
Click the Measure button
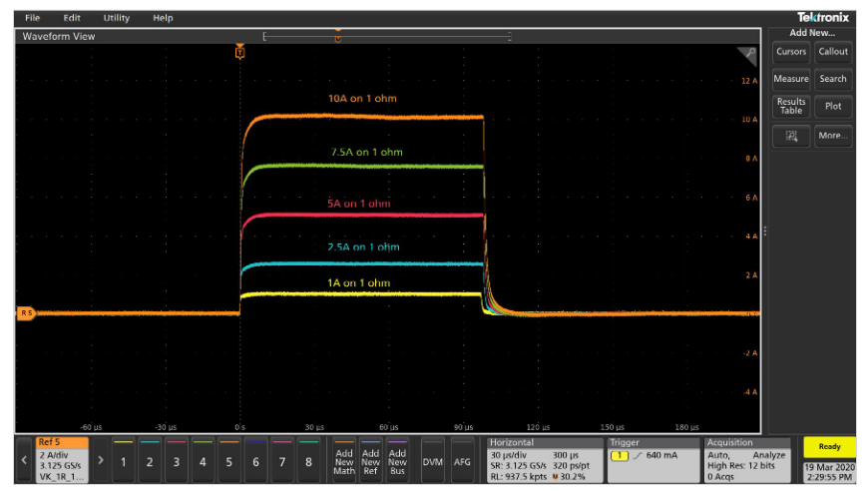point(791,79)
